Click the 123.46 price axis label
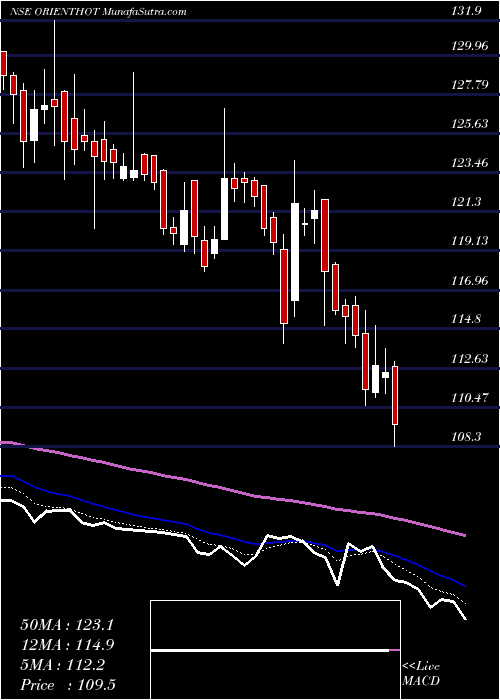The height and width of the screenshot is (700, 500). (470, 162)
